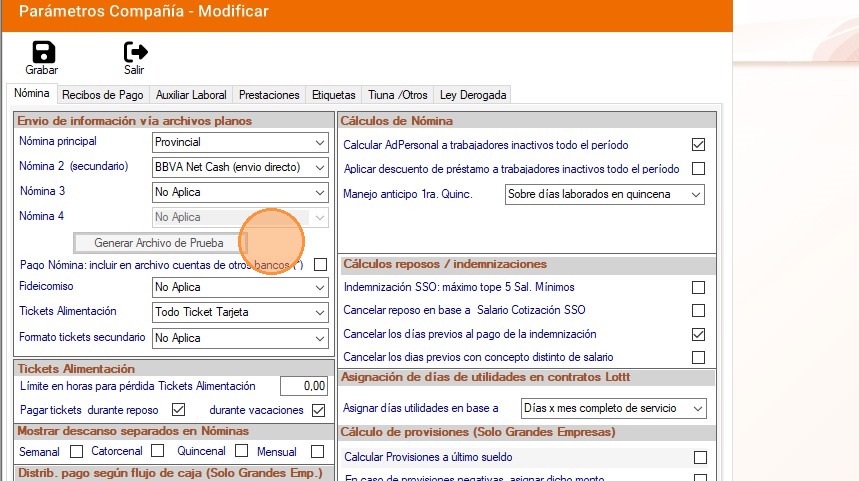Screen dimensions: 859x481
Task: Click the Mostrar descanso separados en Nóminas heading
Action: pos(133,431)
